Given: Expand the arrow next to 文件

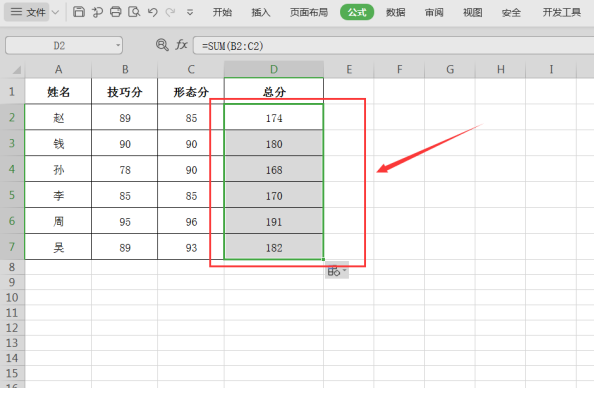Looking at the screenshot, I should (x=55, y=12).
